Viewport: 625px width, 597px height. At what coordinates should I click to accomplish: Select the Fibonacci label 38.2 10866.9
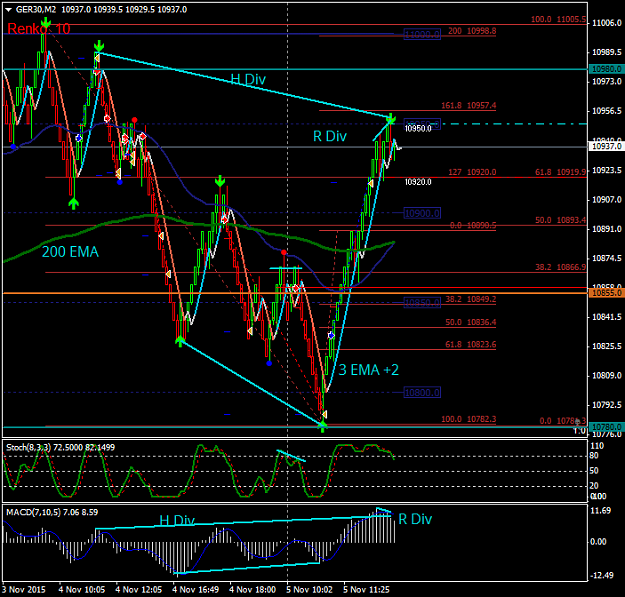pyautogui.click(x=560, y=267)
